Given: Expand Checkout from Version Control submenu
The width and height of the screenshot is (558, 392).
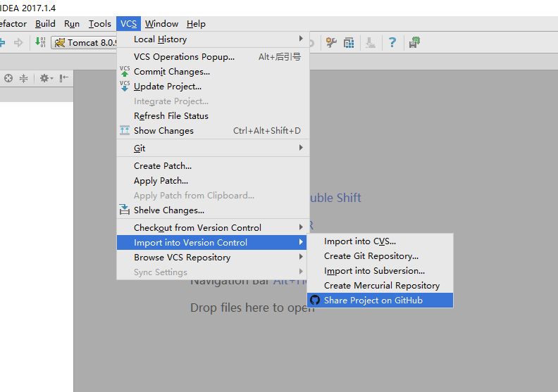Looking at the screenshot, I should coord(213,227).
